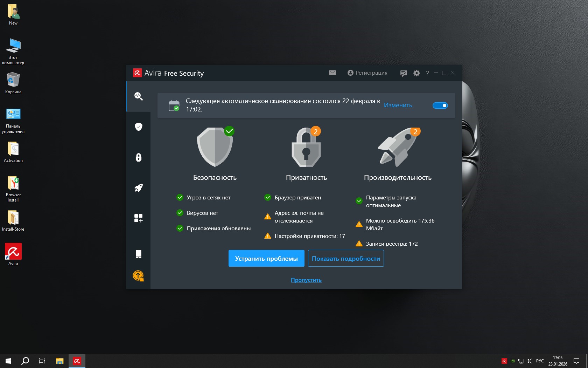Open the Windows taskbar search icon
The image size is (588, 368).
pos(25,361)
